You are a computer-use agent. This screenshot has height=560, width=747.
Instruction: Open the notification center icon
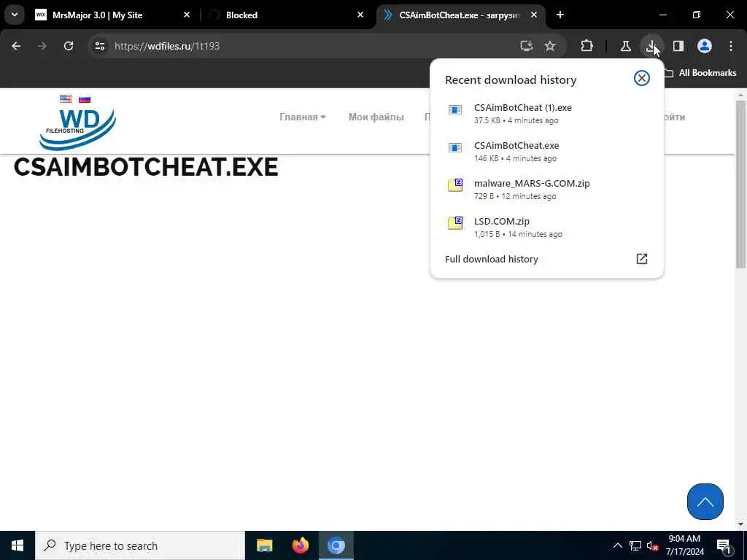(x=724, y=545)
